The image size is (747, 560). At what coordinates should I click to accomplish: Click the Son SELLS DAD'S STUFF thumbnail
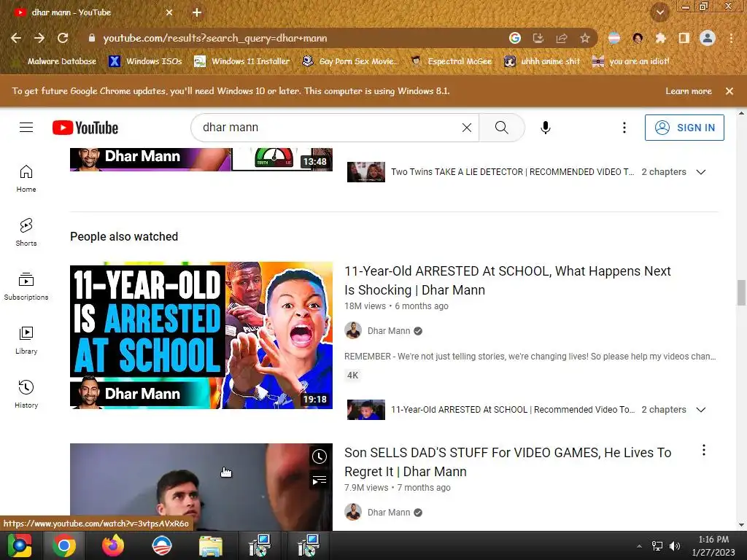pyautogui.click(x=201, y=487)
